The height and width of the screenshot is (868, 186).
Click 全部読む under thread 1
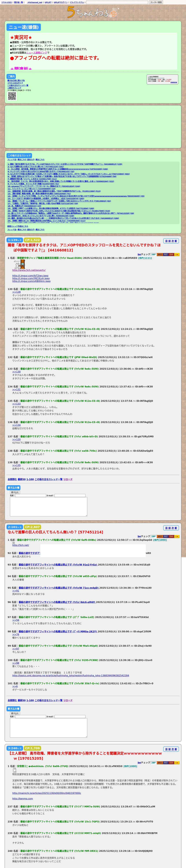12,479
